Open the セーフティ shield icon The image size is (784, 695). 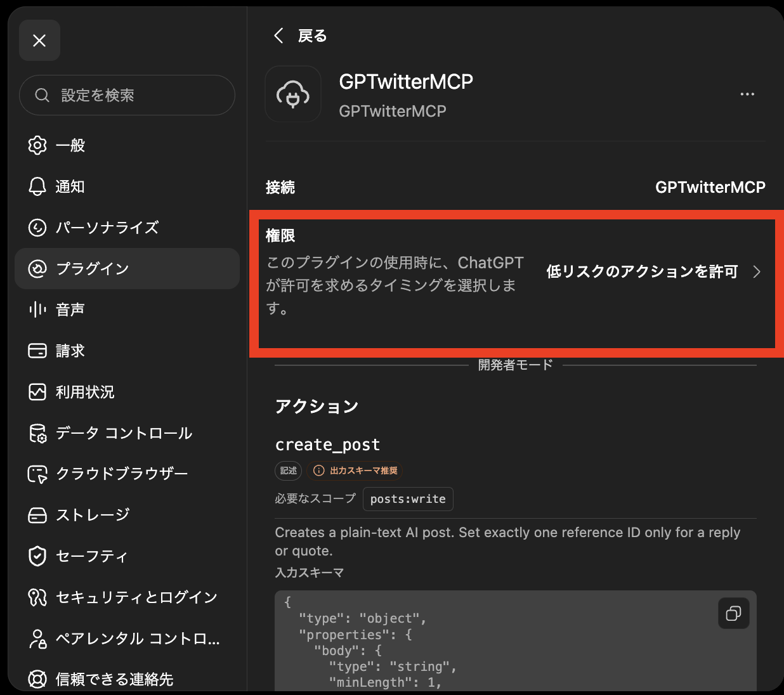tap(37, 556)
